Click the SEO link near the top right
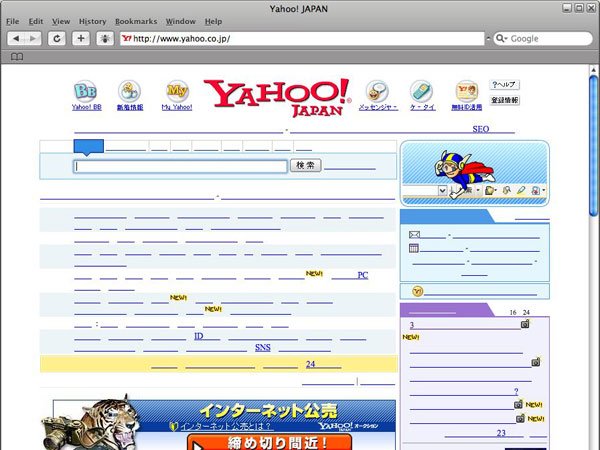The height and width of the screenshot is (450, 600). click(x=481, y=129)
